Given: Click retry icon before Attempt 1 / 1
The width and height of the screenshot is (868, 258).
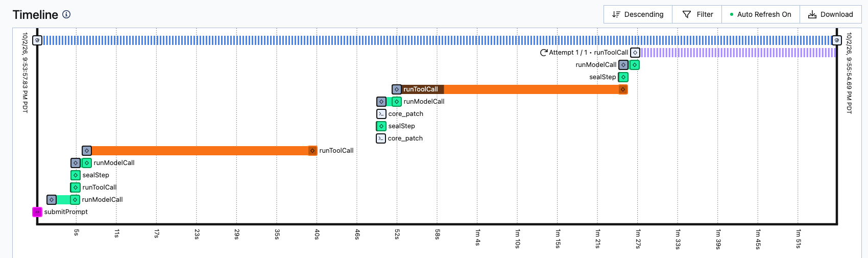Looking at the screenshot, I should point(544,53).
